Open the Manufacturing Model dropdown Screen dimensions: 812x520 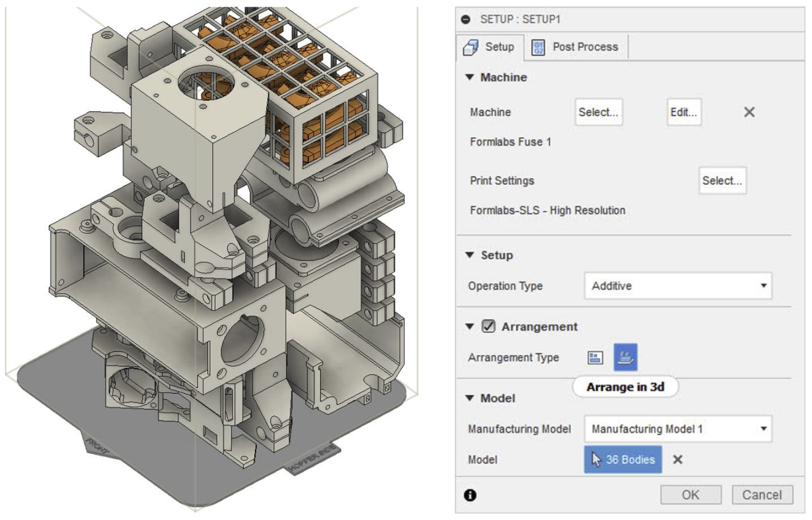pyautogui.click(x=678, y=429)
